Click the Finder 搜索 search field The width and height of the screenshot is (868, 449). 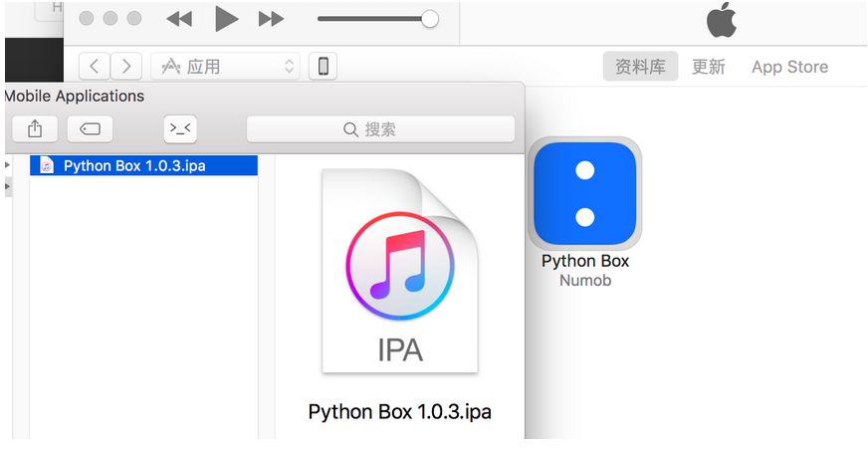point(380,129)
